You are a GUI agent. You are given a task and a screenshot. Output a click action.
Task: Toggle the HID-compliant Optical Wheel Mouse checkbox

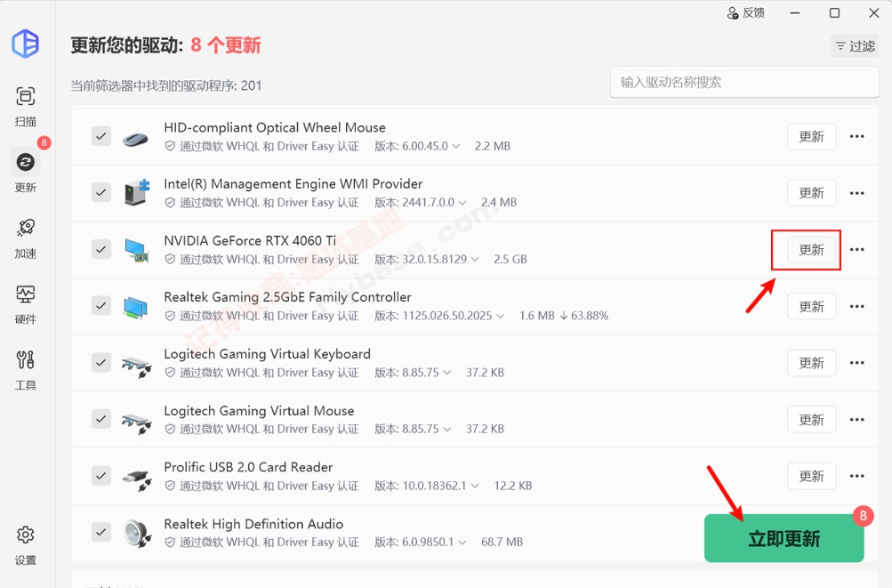click(100, 136)
